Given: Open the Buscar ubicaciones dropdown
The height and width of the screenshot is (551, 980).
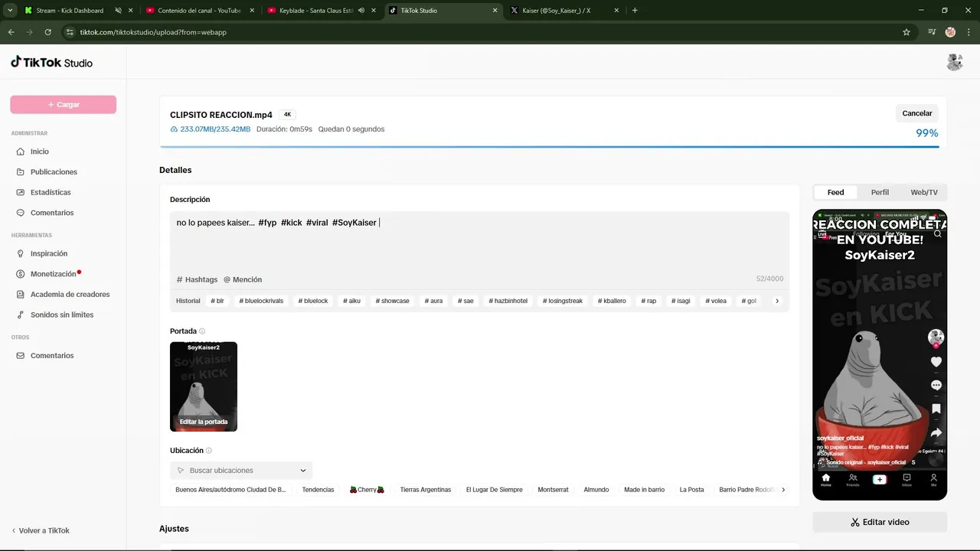Looking at the screenshot, I should click(241, 471).
